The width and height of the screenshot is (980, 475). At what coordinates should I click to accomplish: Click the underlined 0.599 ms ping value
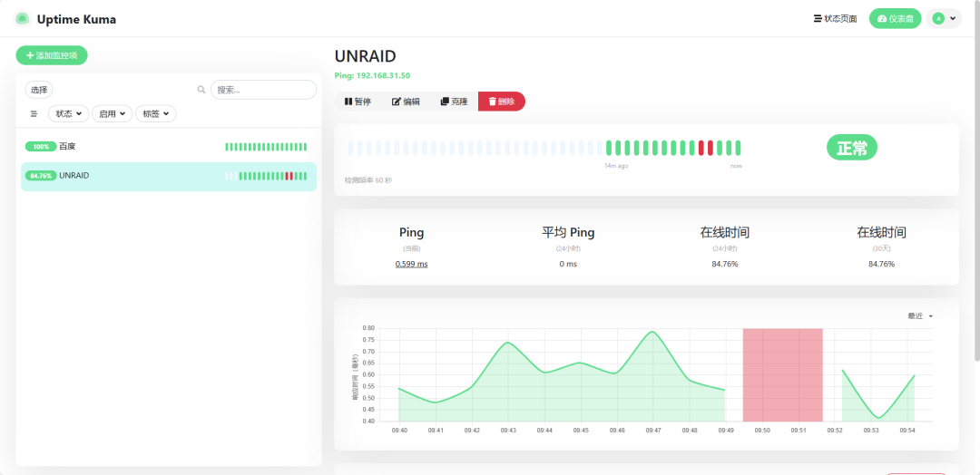[411, 264]
